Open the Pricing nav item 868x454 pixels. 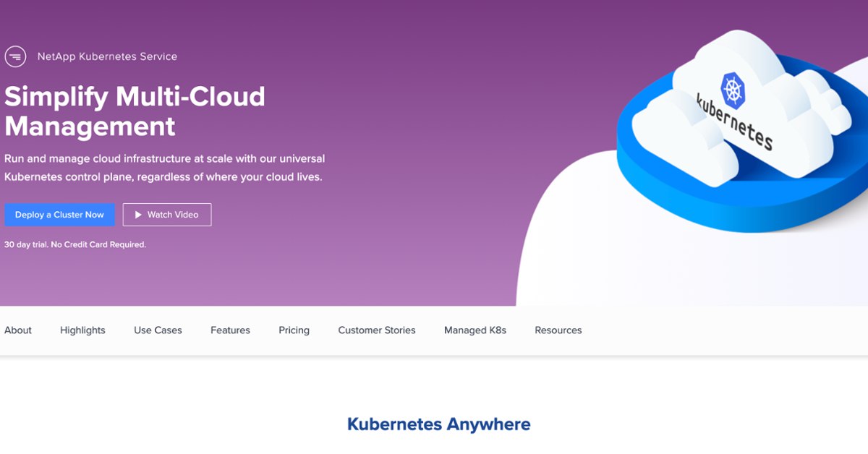click(294, 330)
